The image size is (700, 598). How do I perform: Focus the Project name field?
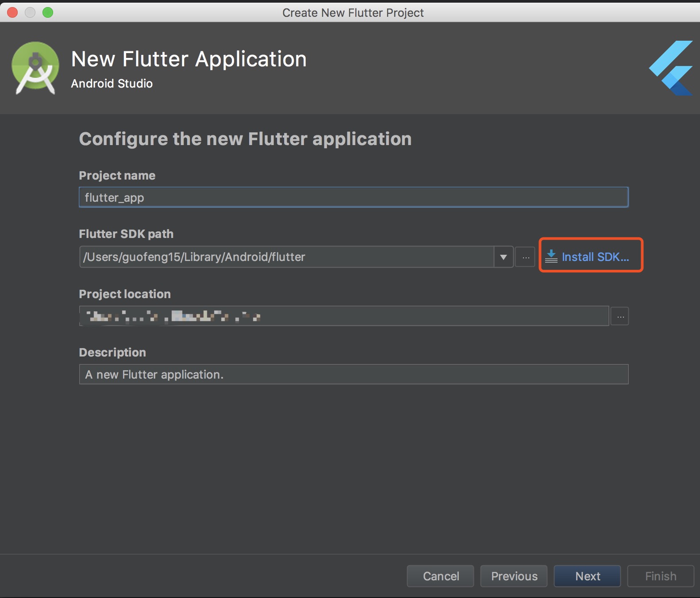point(354,197)
